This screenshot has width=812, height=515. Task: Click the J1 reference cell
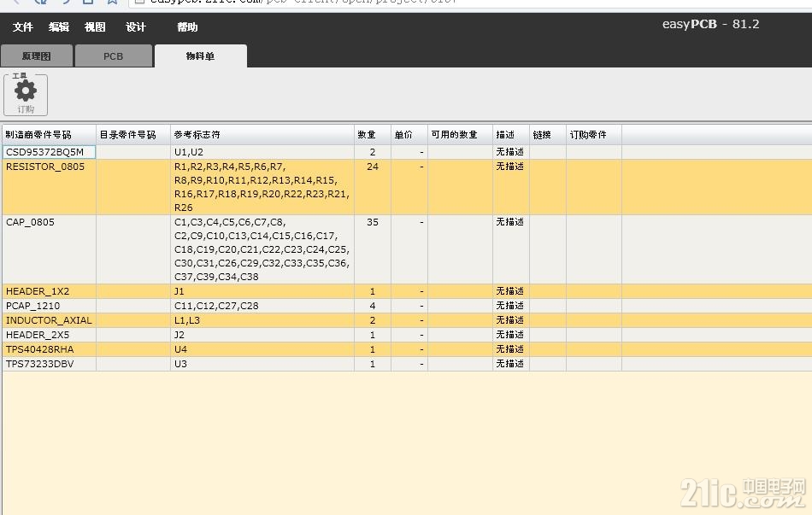pyautogui.click(x=262, y=291)
